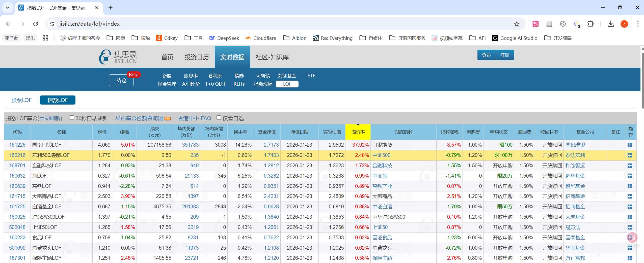Viewport: 644px width, 263px height.
Task: Tick the 仅看自选 checkbox
Action: [219, 118]
